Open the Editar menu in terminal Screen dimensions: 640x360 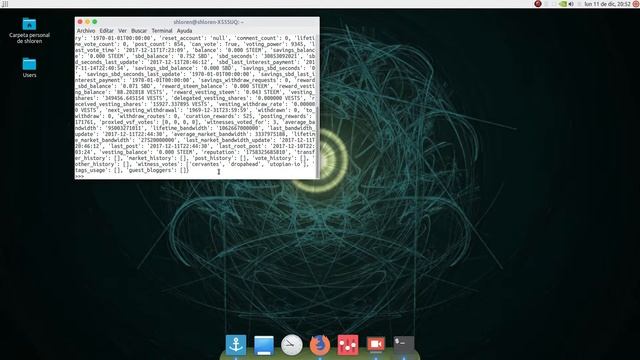pyautogui.click(x=107, y=31)
